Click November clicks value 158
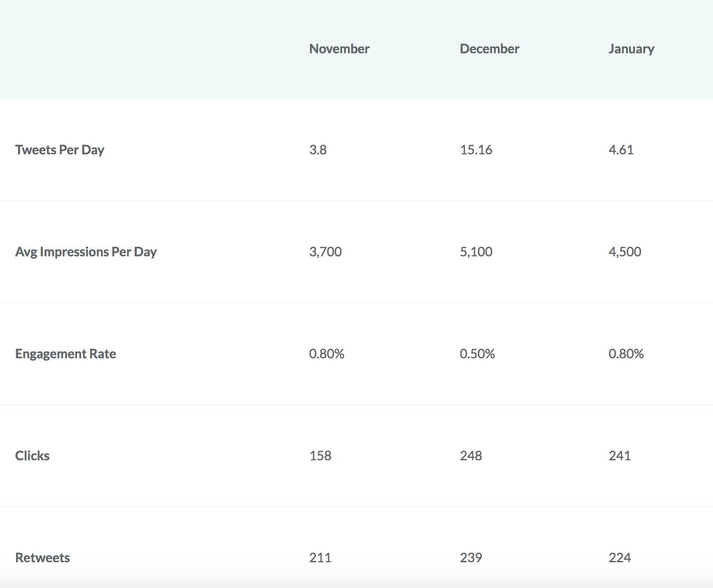The width and height of the screenshot is (713, 588). click(x=320, y=456)
